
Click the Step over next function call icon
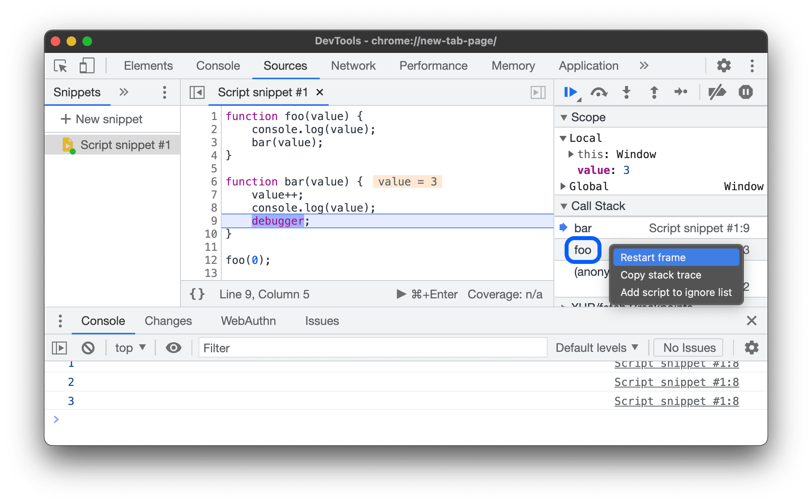click(x=601, y=92)
